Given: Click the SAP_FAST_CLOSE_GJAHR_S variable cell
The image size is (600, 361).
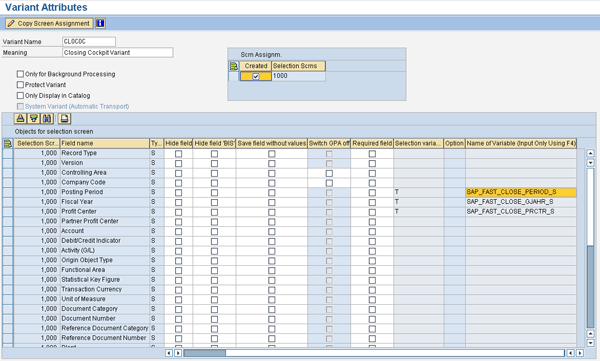Looking at the screenshot, I should tap(521, 202).
